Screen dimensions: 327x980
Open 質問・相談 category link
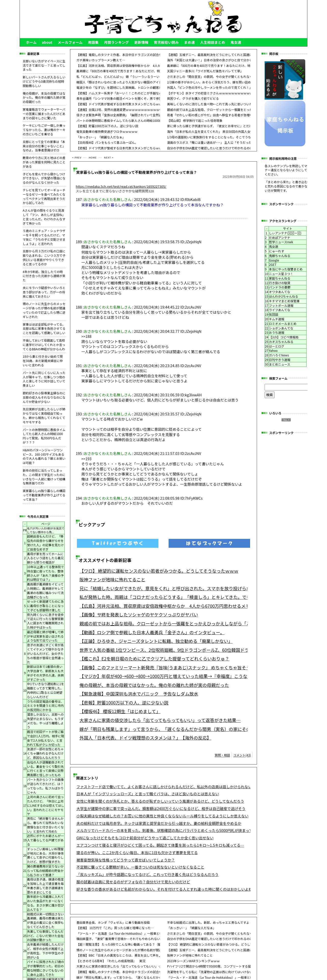click(222, 755)
